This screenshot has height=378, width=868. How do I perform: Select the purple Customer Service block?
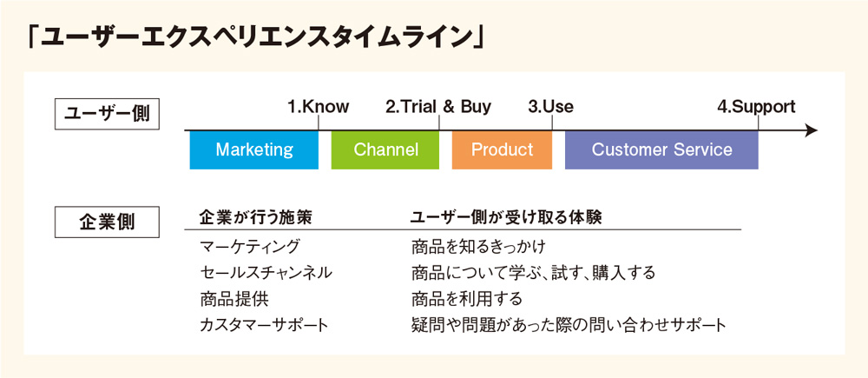(661, 150)
